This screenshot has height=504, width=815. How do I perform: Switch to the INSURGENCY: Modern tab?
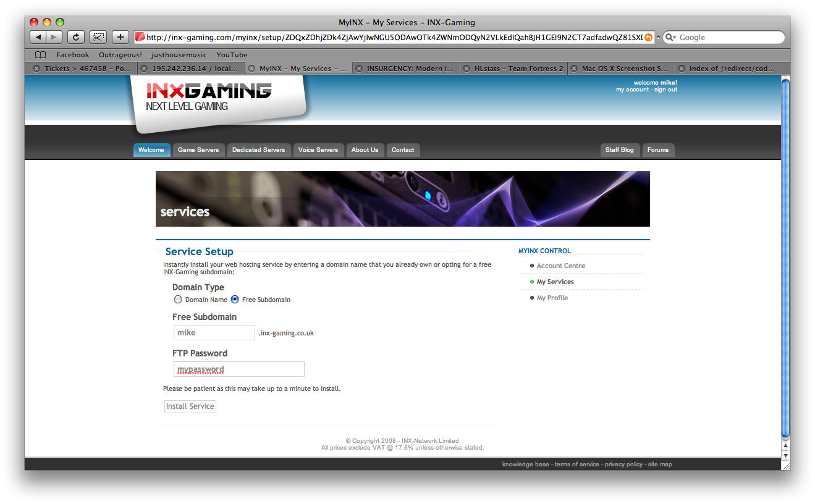[406, 69]
